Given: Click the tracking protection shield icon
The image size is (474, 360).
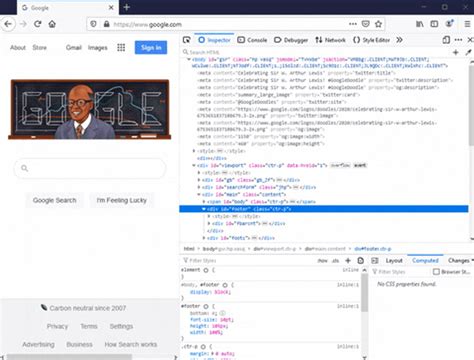Looking at the screenshot, I should pos(93,24).
